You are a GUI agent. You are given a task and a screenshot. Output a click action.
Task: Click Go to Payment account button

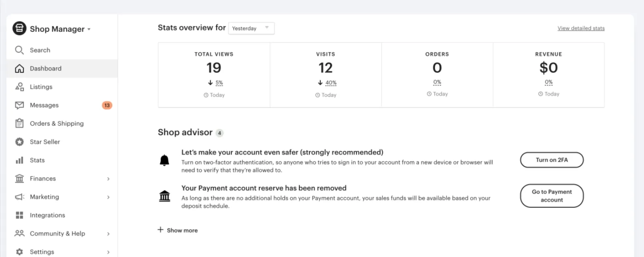coord(552,196)
